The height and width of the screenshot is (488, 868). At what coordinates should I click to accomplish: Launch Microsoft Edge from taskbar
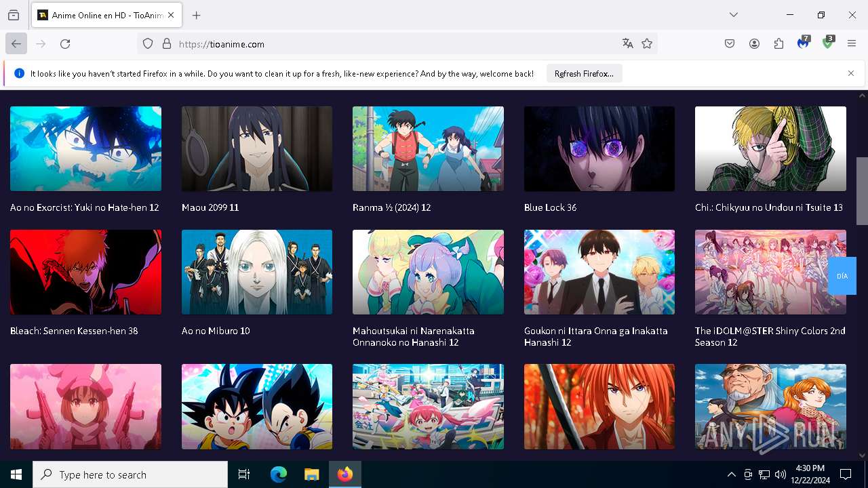tap(279, 474)
